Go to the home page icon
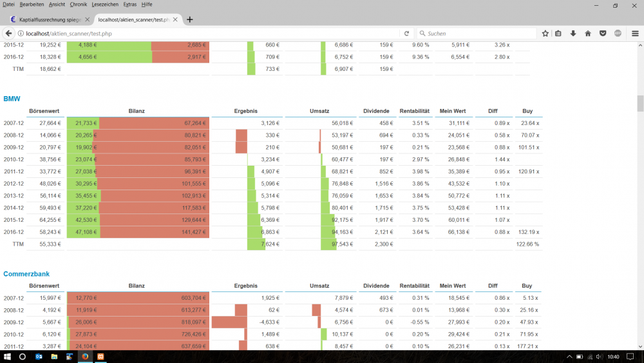This screenshot has height=363, width=644. [x=588, y=34]
